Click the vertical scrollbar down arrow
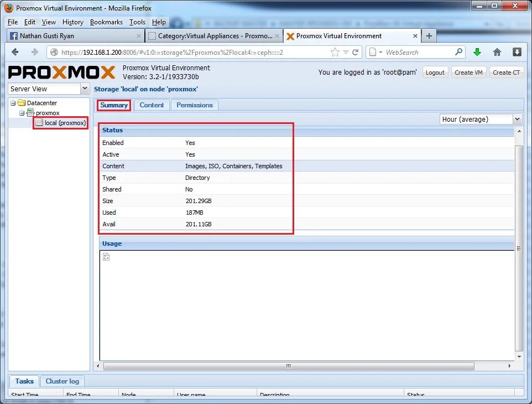This screenshot has width=532, height=404. click(x=519, y=357)
